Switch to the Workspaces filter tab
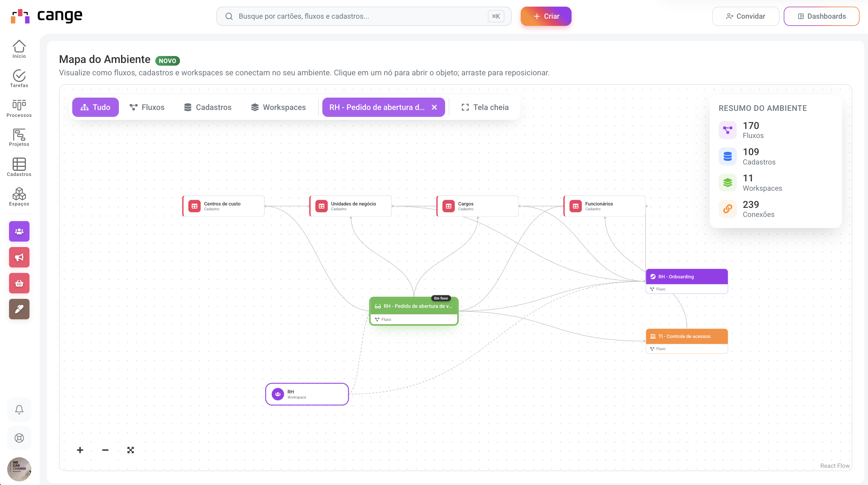 (x=278, y=107)
